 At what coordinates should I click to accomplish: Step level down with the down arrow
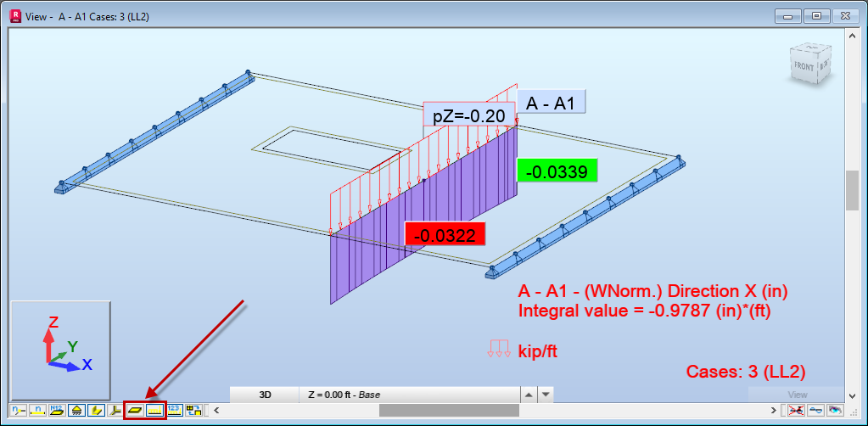pos(546,395)
